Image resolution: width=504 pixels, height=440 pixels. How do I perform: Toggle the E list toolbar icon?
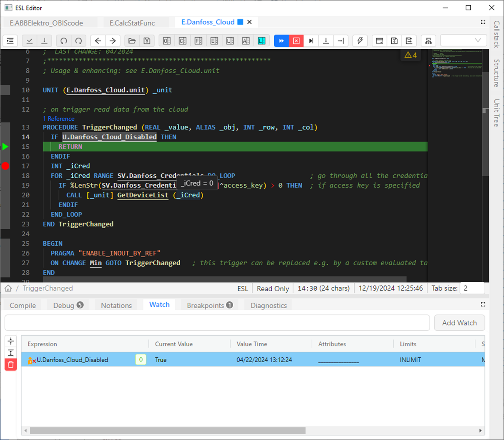214,41
